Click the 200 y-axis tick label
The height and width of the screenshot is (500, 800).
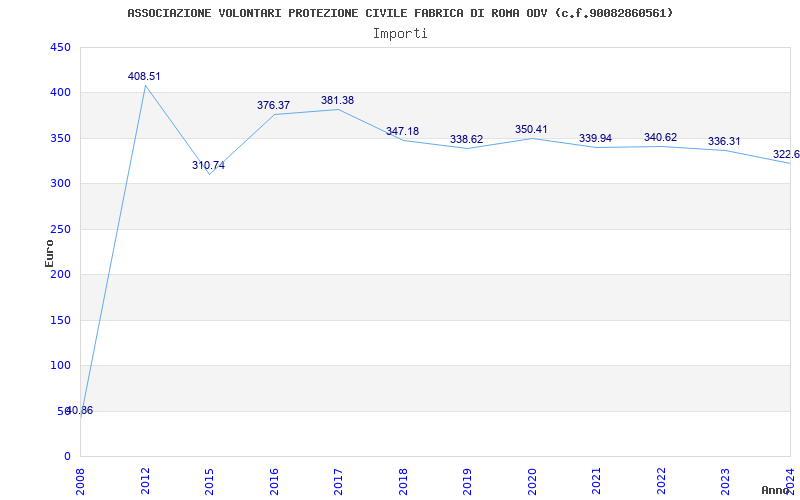[x=60, y=275]
